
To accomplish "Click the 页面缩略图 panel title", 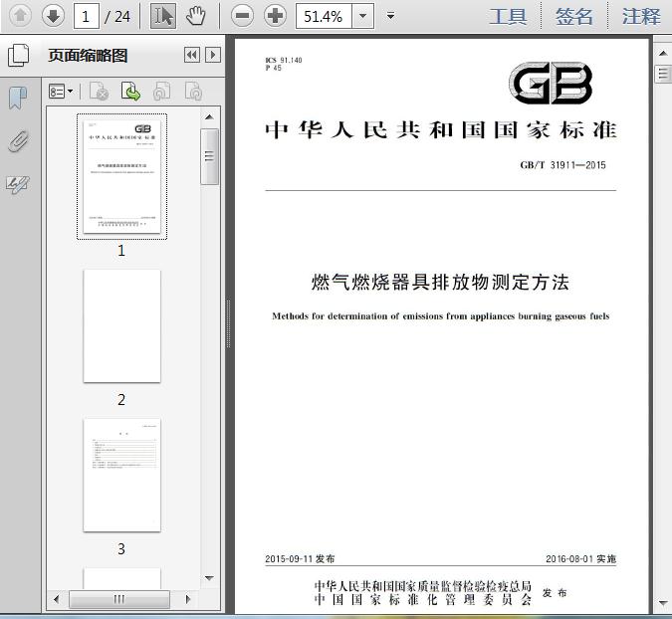I will coord(88,56).
